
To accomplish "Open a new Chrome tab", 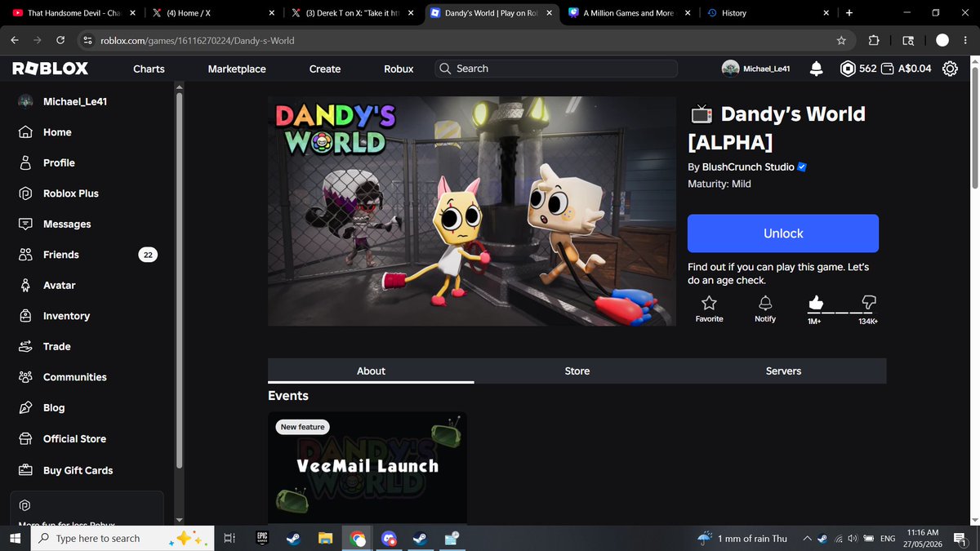I will [849, 13].
